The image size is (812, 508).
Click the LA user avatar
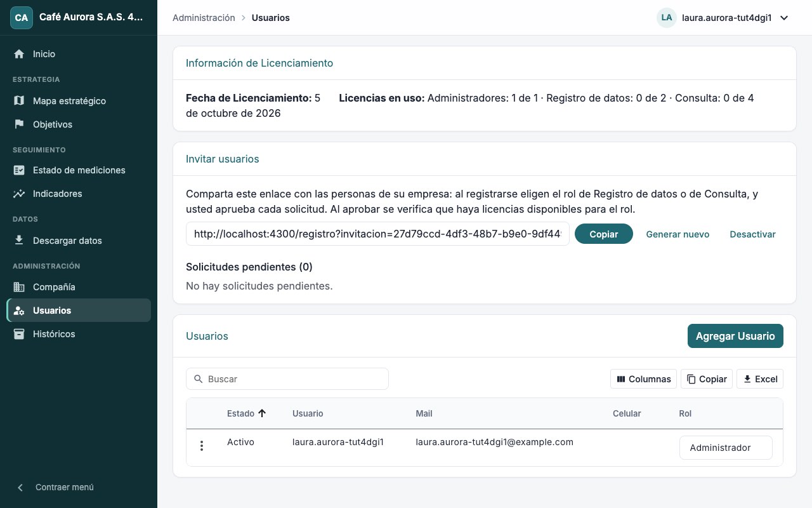(667, 18)
